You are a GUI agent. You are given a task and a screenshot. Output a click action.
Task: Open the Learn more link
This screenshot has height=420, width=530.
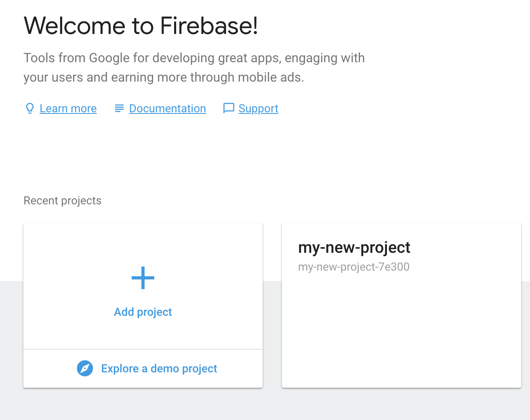[68, 109]
